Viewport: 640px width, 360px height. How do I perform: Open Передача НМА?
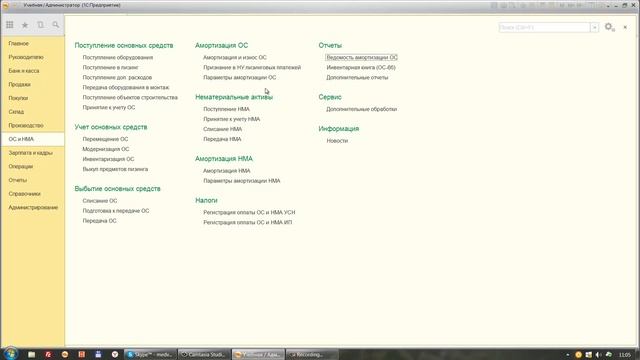click(x=222, y=139)
